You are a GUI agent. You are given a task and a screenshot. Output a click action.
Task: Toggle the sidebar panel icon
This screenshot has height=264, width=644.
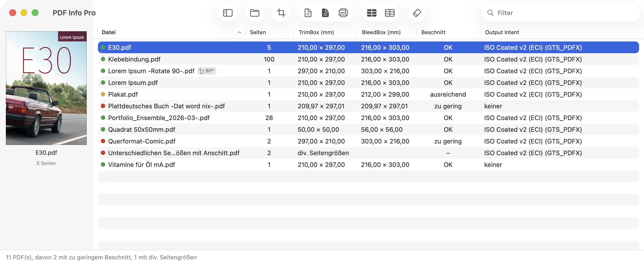[227, 13]
